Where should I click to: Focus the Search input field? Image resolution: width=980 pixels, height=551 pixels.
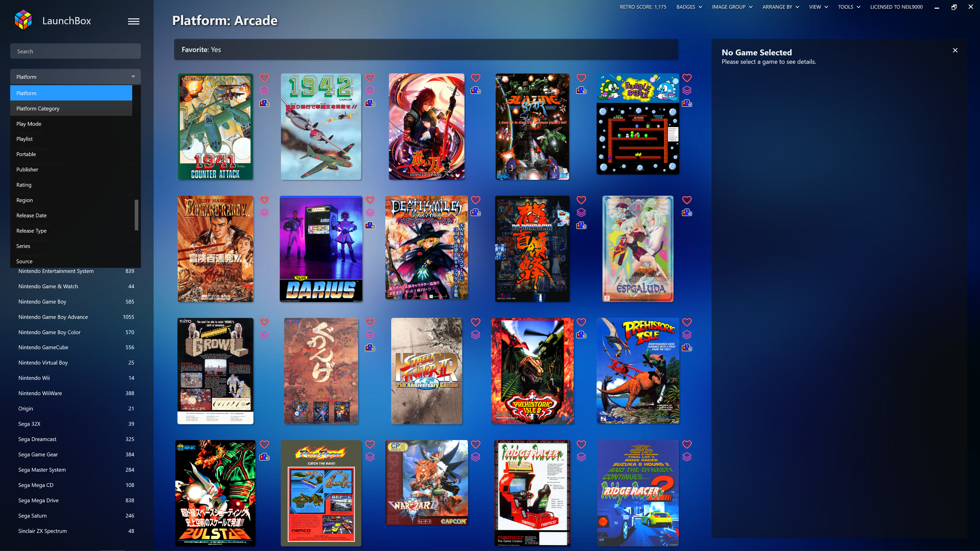coord(75,51)
